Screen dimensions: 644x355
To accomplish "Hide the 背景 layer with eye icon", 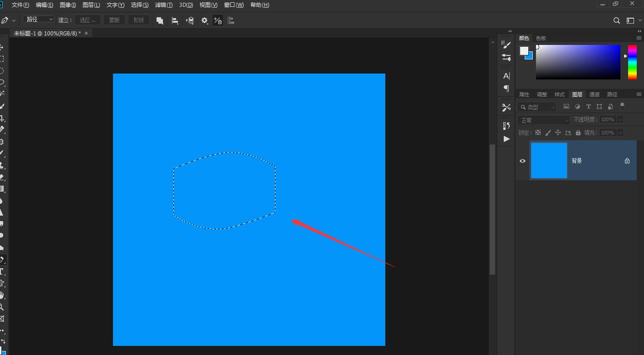I will (x=522, y=161).
